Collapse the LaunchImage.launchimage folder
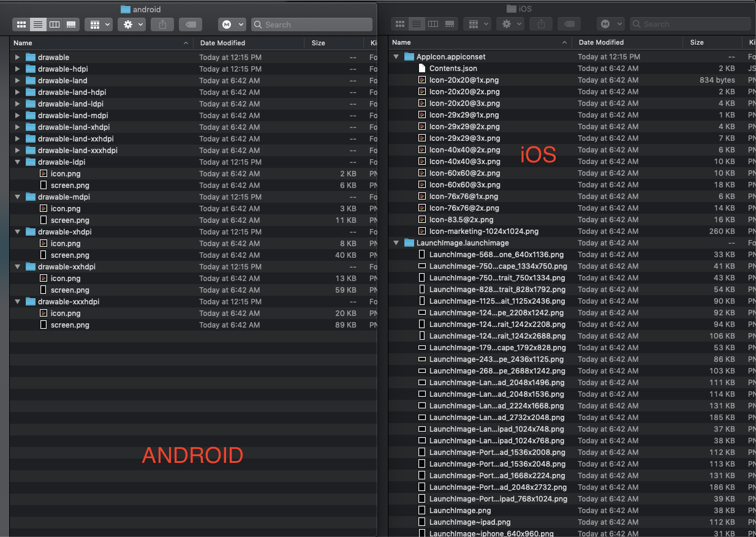 coord(396,242)
